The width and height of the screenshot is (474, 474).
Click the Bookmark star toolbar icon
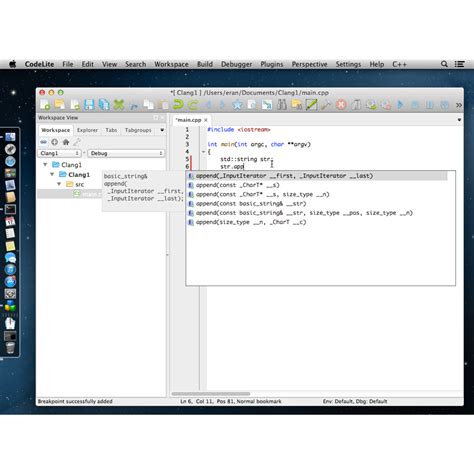click(x=237, y=105)
